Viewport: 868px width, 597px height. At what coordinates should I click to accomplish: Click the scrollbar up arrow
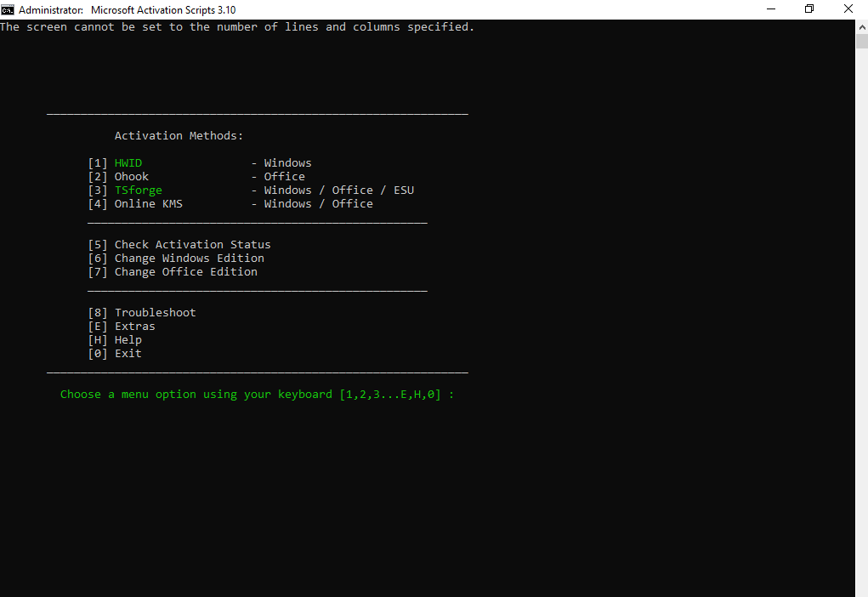click(862, 26)
